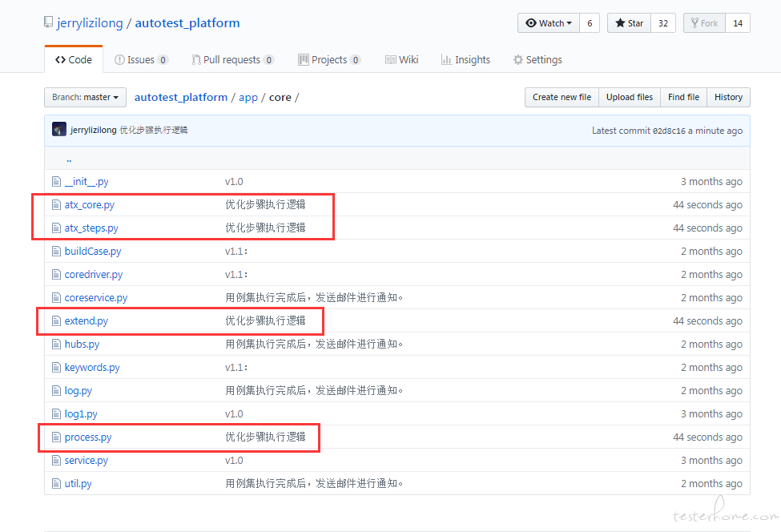Click the file icon next to coreservice.py
781x532 pixels.
tap(57, 298)
